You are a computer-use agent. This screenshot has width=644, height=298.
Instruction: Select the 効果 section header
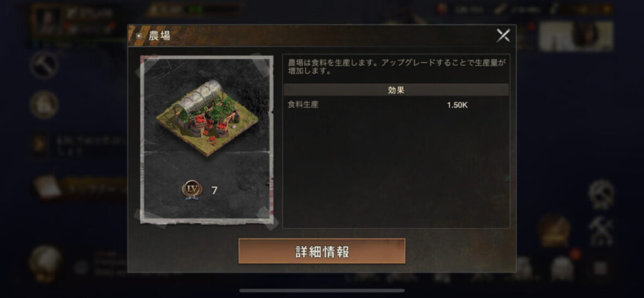coord(396,90)
